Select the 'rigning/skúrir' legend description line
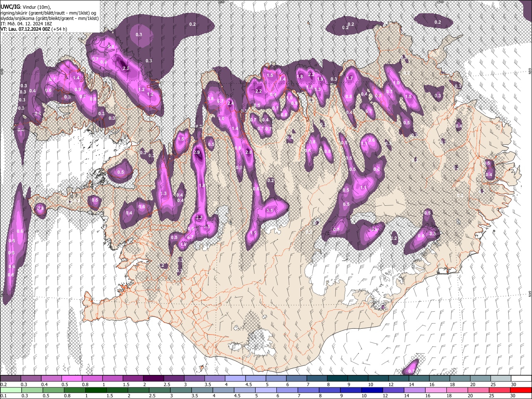Viewport: 532px width, 399px height. (x=48, y=13)
